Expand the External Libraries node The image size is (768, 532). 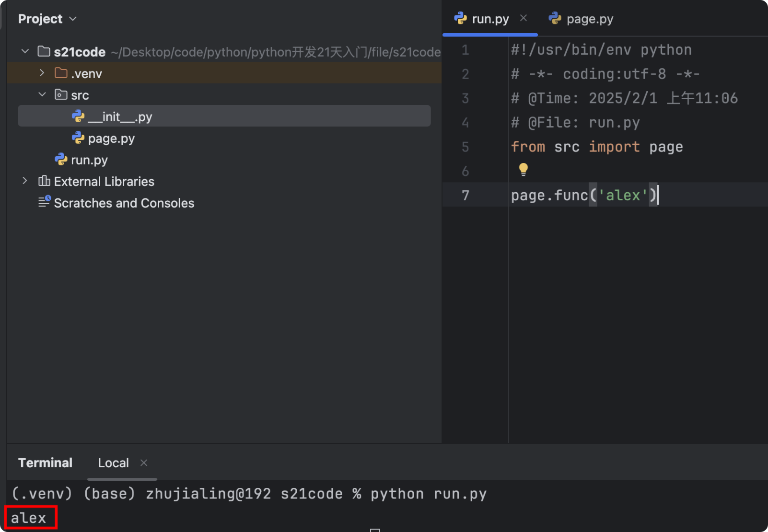pyautogui.click(x=25, y=181)
